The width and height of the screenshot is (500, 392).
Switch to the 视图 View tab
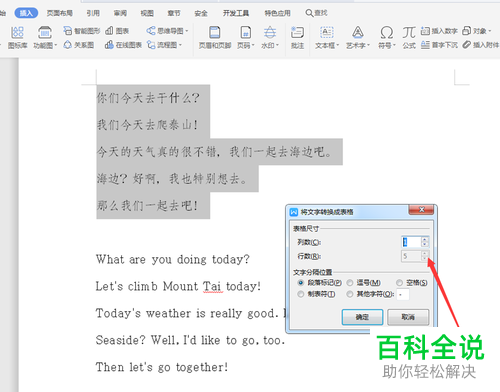tap(147, 13)
